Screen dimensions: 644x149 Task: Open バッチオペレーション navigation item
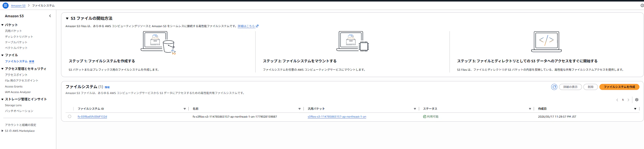click(19, 111)
